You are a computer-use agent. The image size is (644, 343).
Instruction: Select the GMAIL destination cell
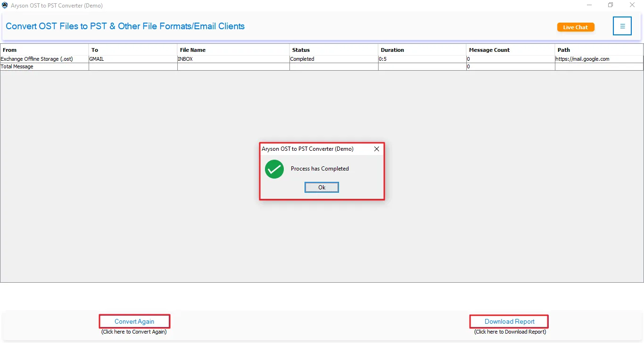[96, 59]
